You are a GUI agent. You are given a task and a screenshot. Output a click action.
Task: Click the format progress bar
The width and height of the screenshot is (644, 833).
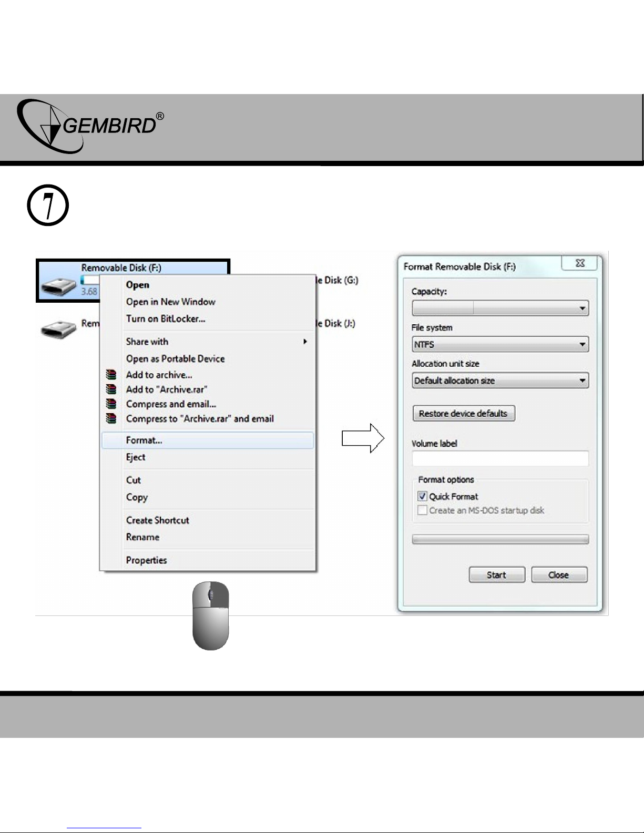click(500, 539)
